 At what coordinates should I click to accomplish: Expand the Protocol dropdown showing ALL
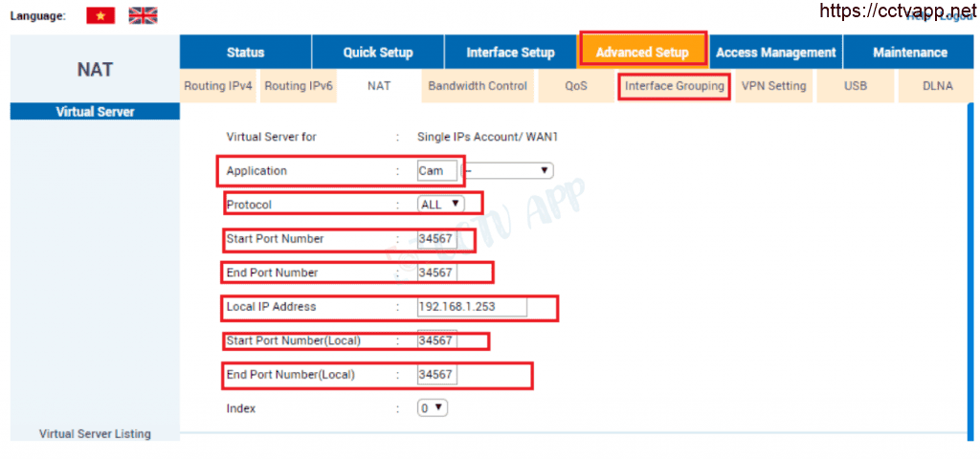[440, 204]
